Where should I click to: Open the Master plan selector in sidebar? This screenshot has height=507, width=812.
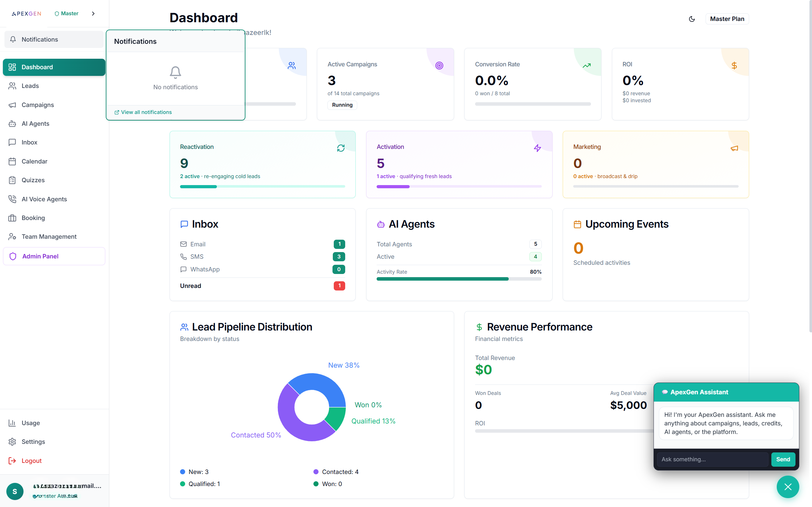point(66,13)
